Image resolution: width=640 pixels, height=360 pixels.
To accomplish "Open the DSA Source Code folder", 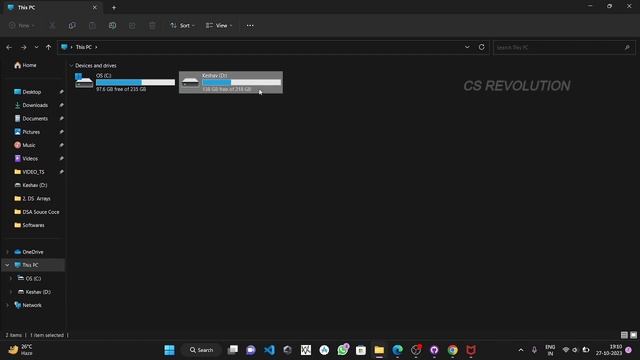I will (x=37, y=212).
